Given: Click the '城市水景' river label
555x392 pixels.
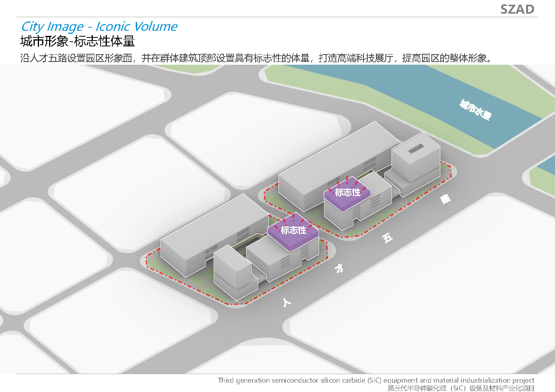Looking at the screenshot, I should click(x=475, y=109).
